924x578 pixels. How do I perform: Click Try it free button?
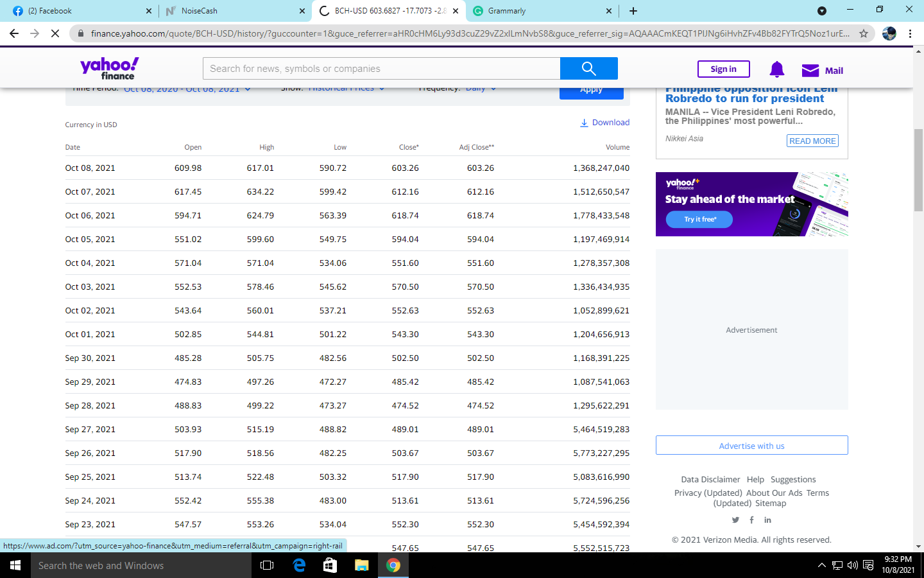pyautogui.click(x=699, y=220)
